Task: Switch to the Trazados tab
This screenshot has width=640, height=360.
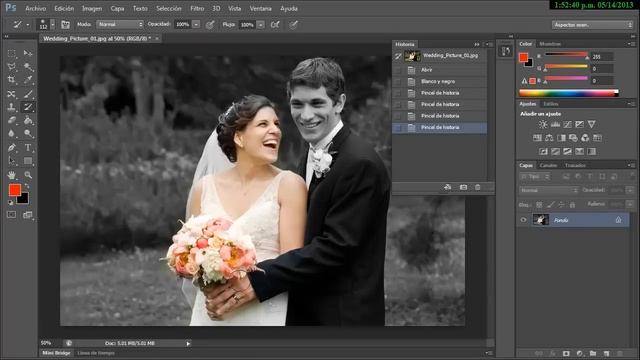Action: click(575, 165)
